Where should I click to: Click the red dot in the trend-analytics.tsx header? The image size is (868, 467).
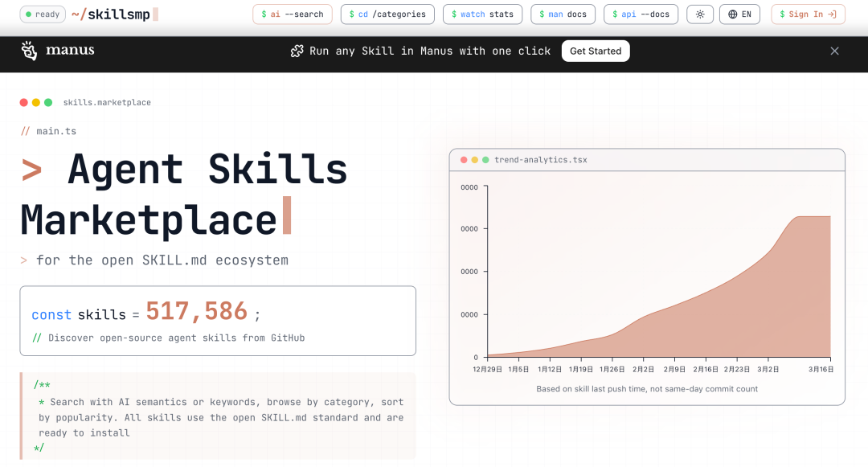pyautogui.click(x=464, y=160)
